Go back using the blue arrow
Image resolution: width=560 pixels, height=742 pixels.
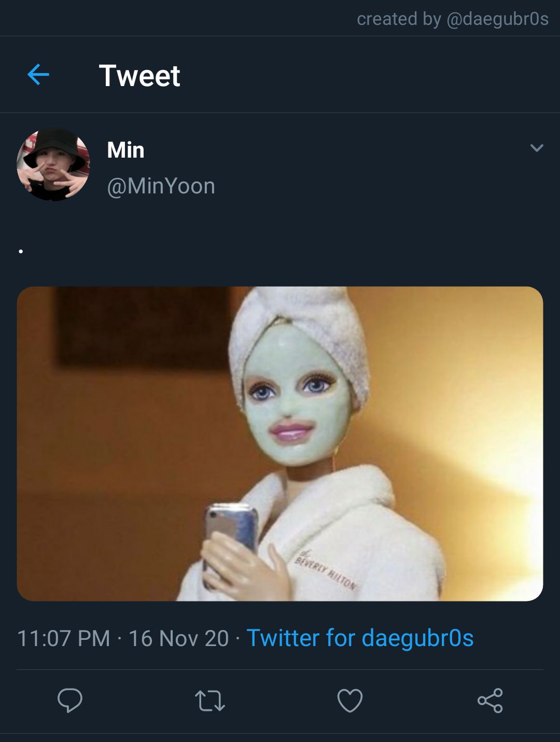tap(38, 75)
